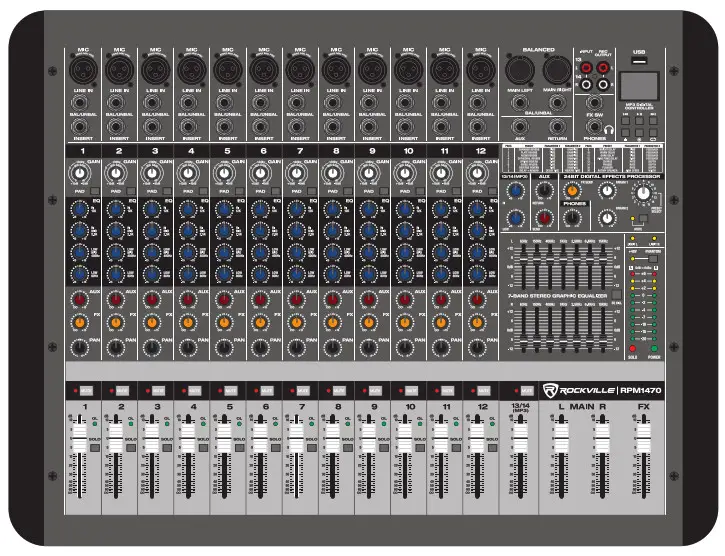The width and height of the screenshot is (725, 556).
Task: Click the channel 7 GAIN knob
Action: coord(297,173)
